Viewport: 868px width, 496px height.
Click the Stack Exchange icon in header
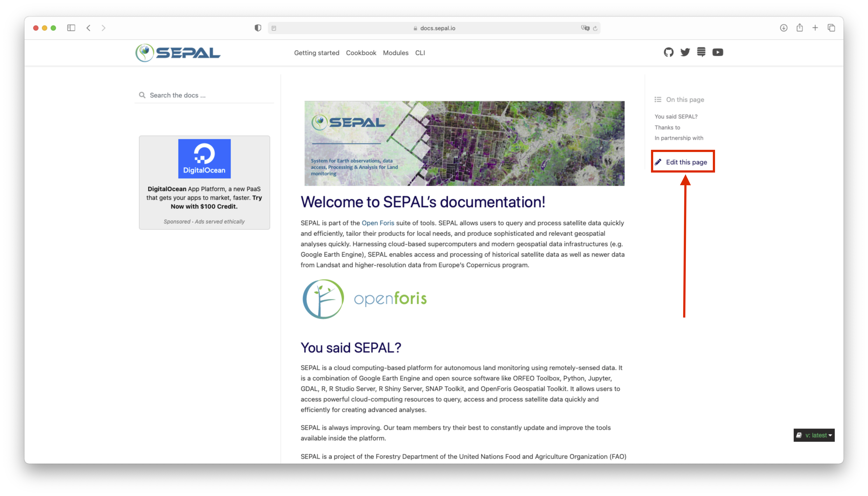(x=701, y=52)
